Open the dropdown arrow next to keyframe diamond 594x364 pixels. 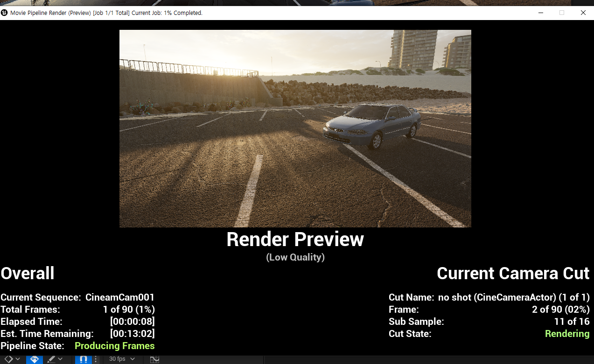click(x=18, y=359)
